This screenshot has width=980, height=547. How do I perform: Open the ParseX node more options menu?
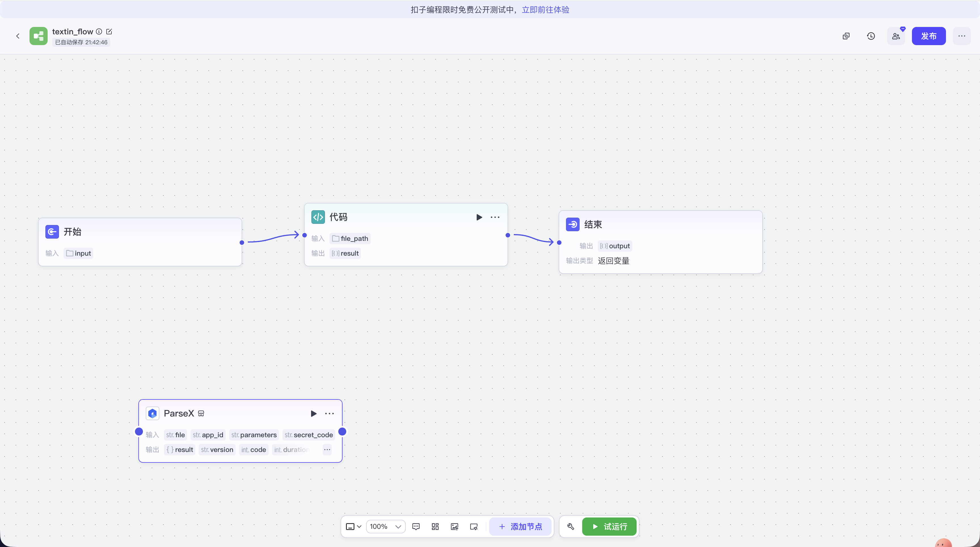tap(330, 413)
